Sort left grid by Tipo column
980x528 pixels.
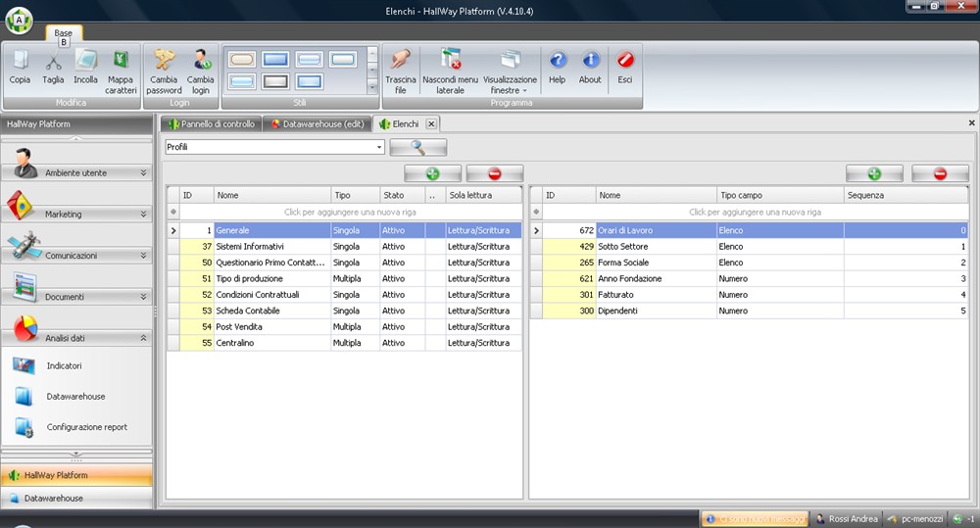pos(355,195)
